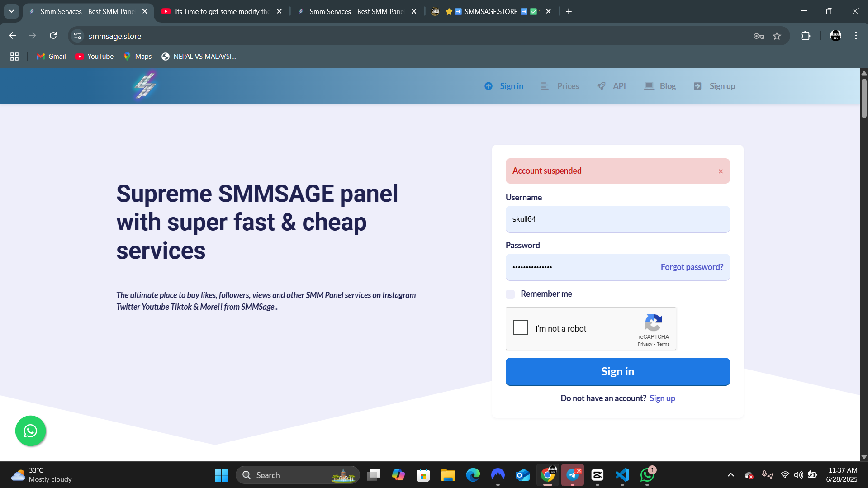Open Copilot from the taskbar
Image resolution: width=868 pixels, height=488 pixels.
[x=398, y=475]
